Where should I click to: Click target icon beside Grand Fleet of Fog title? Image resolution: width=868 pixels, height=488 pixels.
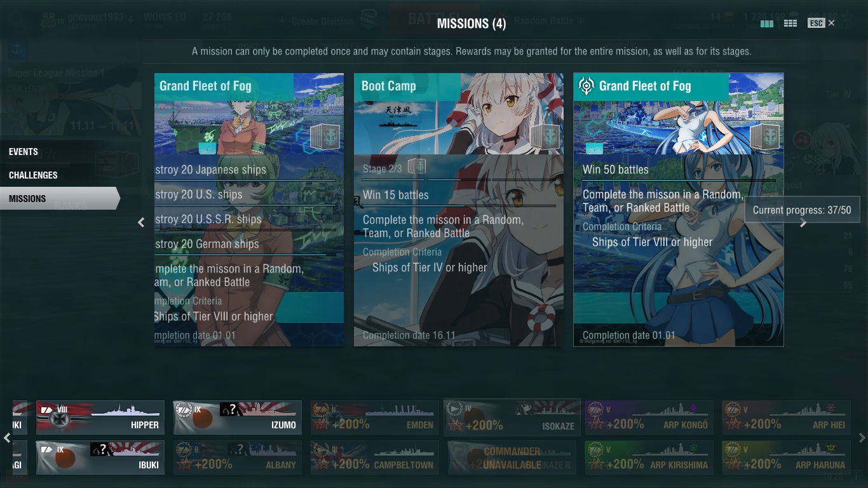(587, 86)
